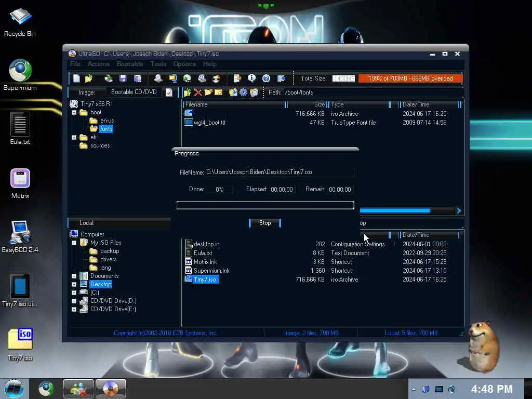Click the orange Total Size overload bar
Image resolution: width=532 pixels, height=399 pixels.
point(410,78)
